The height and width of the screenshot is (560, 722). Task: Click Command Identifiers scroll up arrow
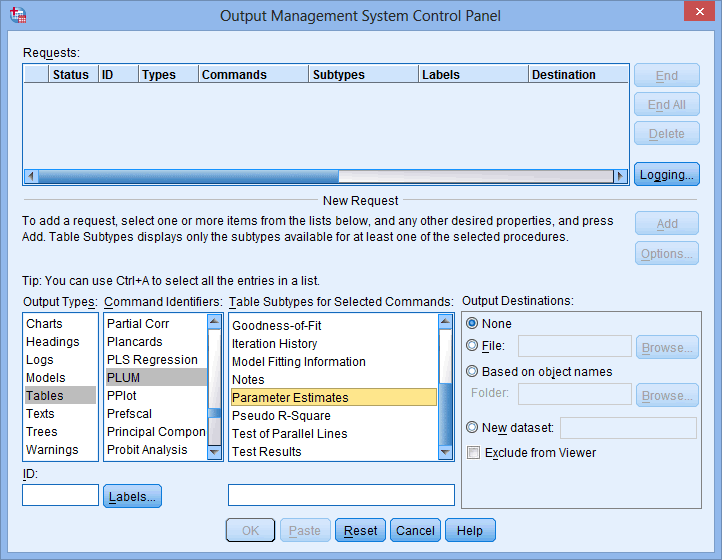(215, 321)
